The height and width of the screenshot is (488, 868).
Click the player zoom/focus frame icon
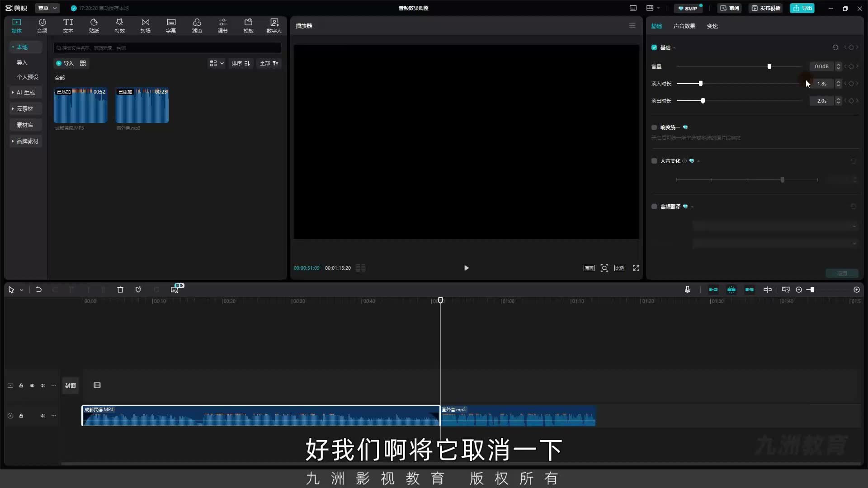(x=604, y=268)
